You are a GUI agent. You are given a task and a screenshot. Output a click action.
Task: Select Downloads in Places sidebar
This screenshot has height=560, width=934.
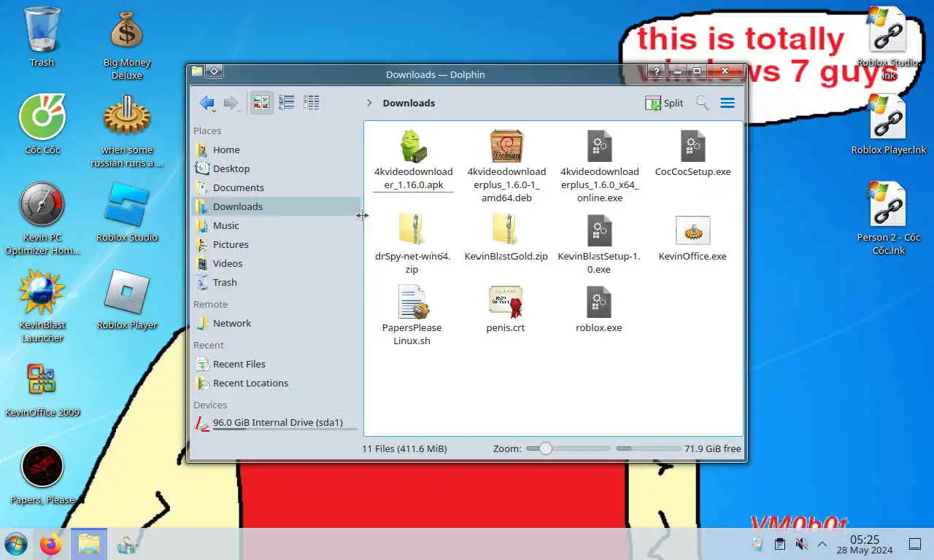click(x=277, y=206)
